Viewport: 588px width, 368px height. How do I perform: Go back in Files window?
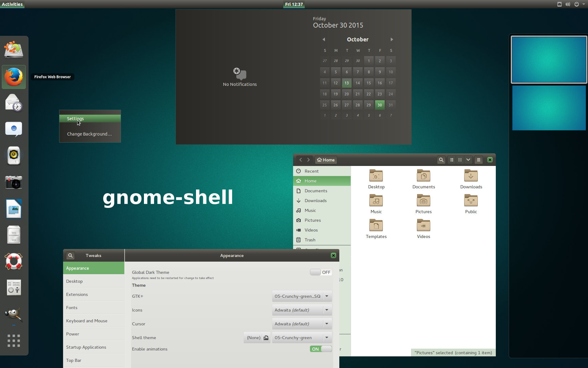300,160
